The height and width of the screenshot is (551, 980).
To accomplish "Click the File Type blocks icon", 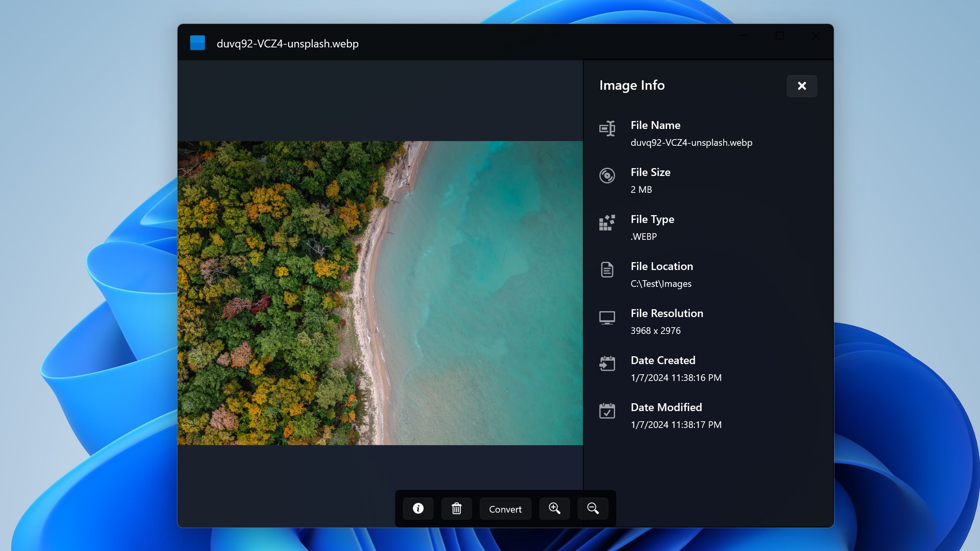I will (607, 223).
